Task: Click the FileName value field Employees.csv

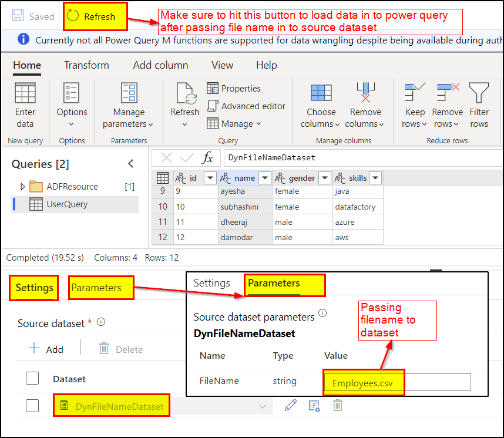Action: (x=397, y=382)
